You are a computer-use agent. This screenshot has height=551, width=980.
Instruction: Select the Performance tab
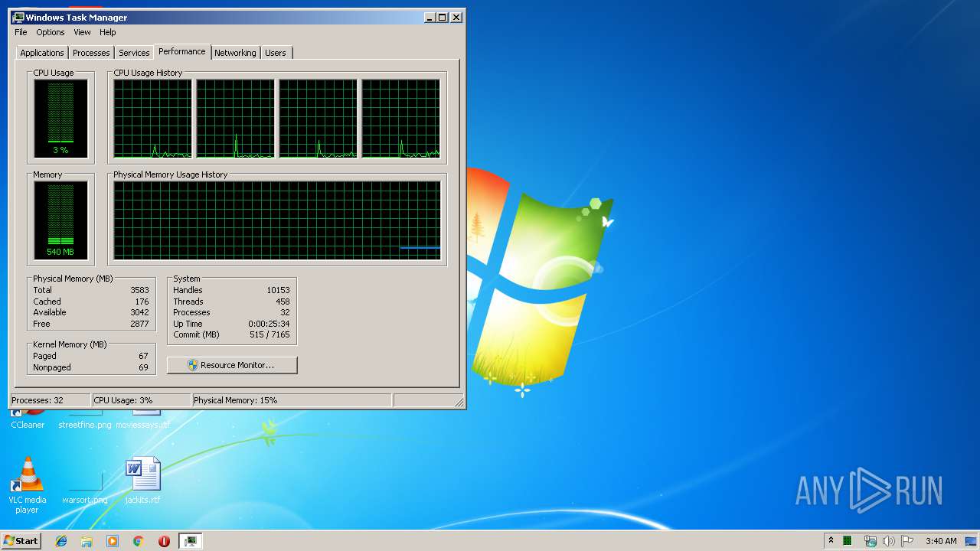(182, 51)
